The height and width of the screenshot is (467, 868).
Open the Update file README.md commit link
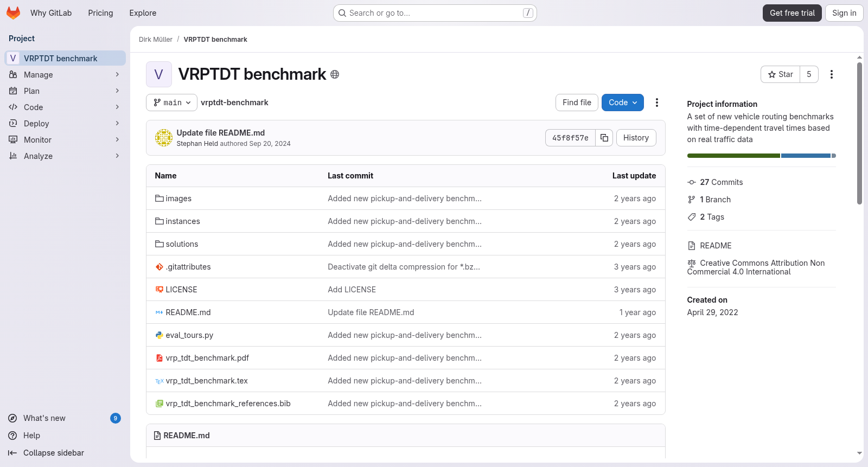pyautogui.click(x=221, y=133)
